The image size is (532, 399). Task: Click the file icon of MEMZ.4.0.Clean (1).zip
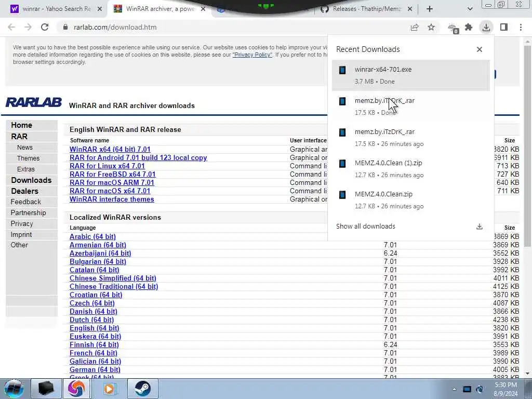342,164
